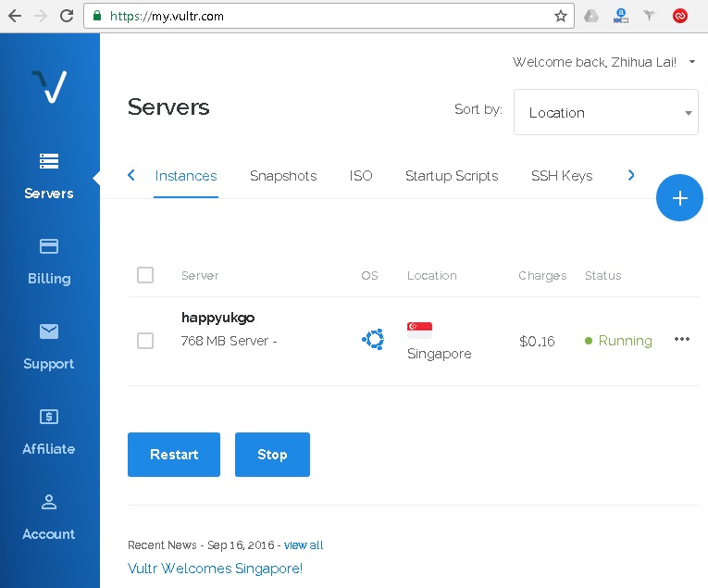
Task: Open the Sort by Location dropdown
Action: [606, 112]
